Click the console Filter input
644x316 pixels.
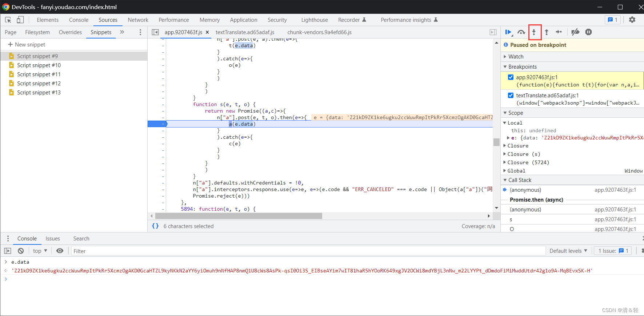(x=308, y=251)
